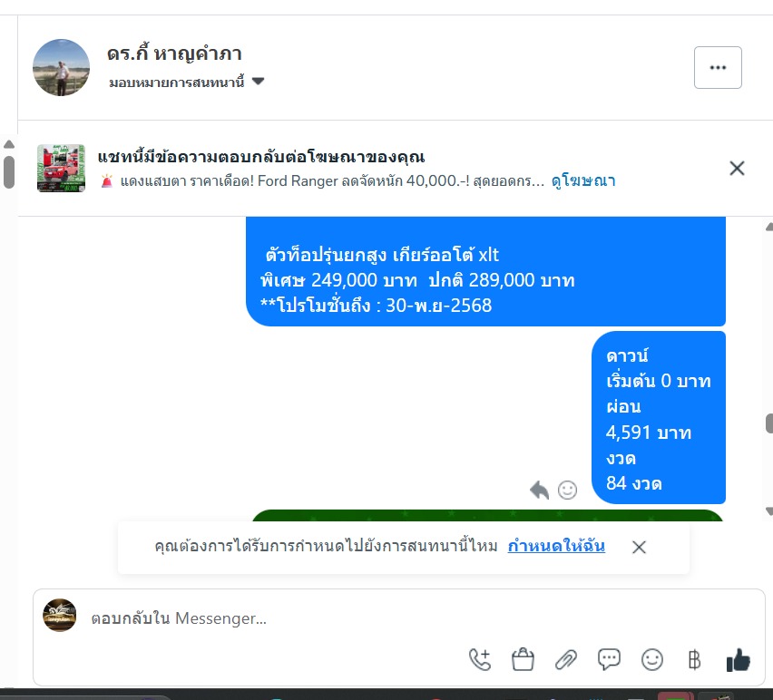Attach a file with paperclip icon
The width and height of the screenshot is (773, 700).
point(566,659)
